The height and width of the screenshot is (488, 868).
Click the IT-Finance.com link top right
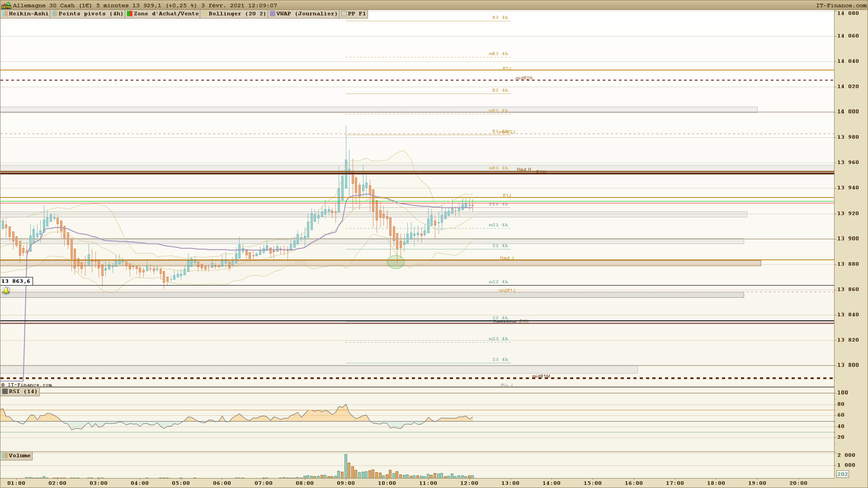tap(841, 5)
